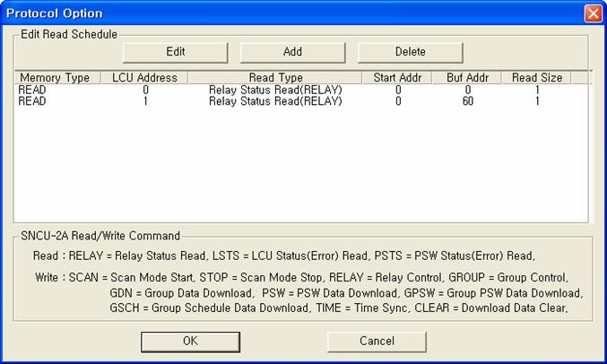Click Relay Status Read(RELAY) in the second row

275,101
